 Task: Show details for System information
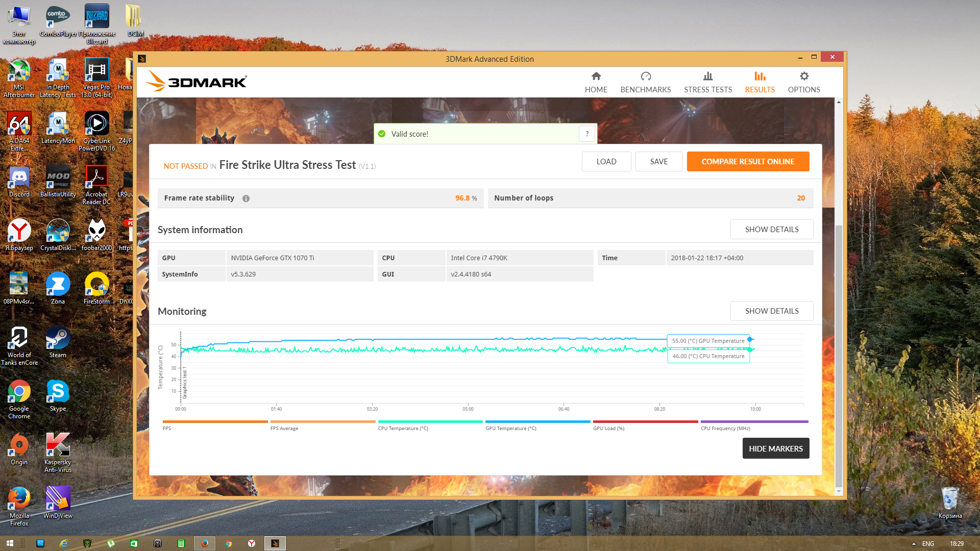771,230
